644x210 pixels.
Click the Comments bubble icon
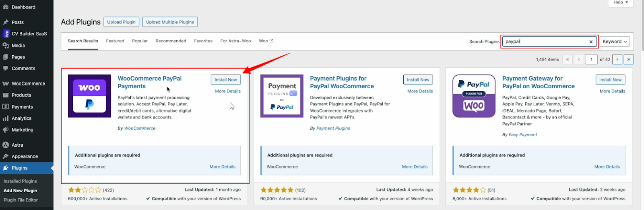[6, 69]
